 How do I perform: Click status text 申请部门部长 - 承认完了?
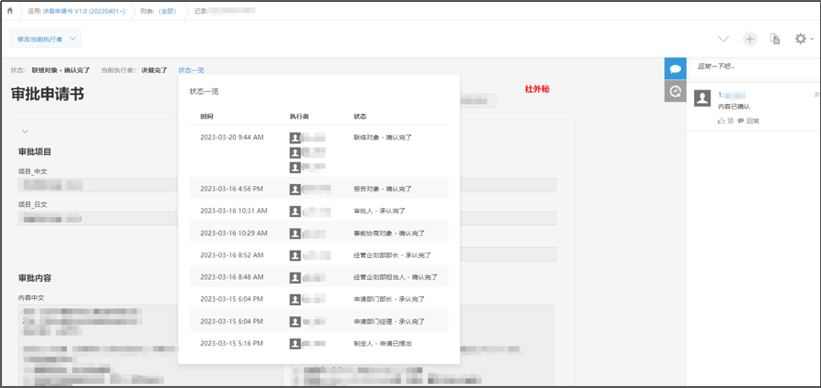coord(389,299)
